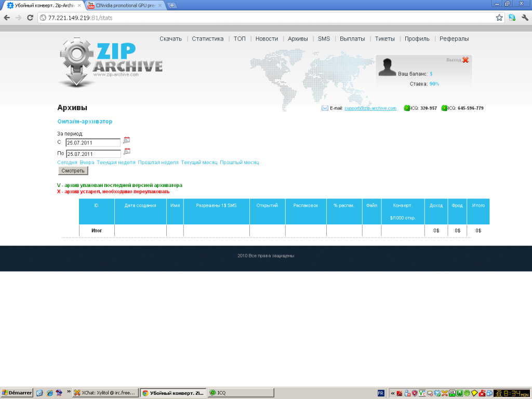Click the FR language indicator in the taskbar
Screen dimensions: 532x399
(x=381, y=393)
